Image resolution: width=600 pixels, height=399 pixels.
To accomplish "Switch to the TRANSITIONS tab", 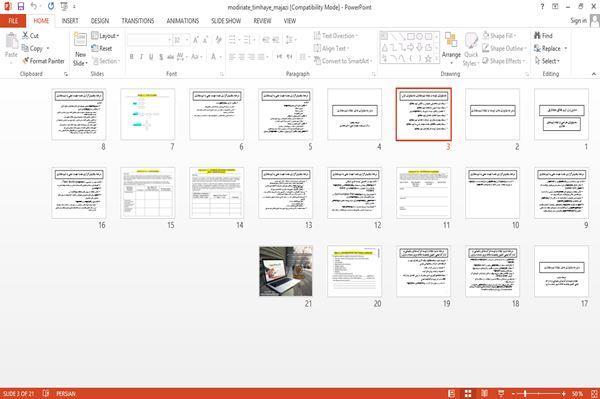I will (138, 21).
